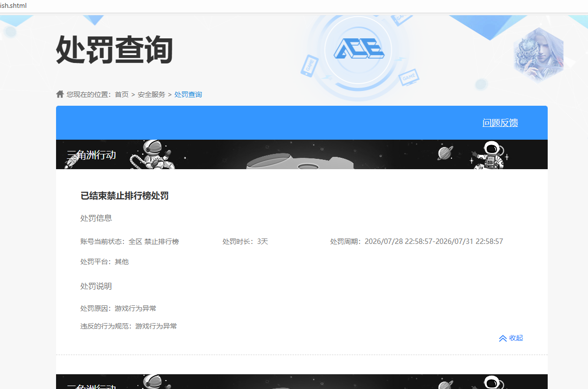Click the 处罚原因：游戏行为异常 text

[x=118, y=308]
